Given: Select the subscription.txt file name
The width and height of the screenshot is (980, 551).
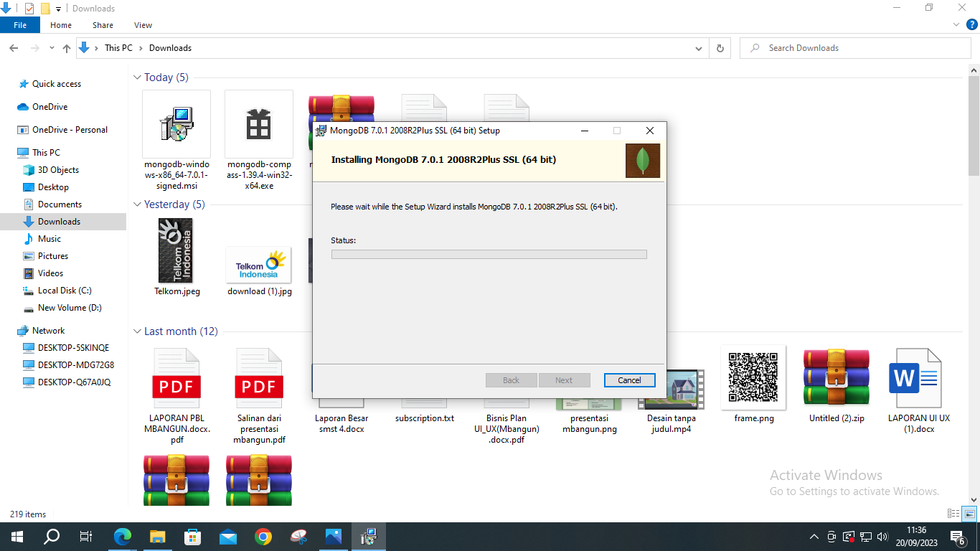Looking at the screenshot, I should click(425, 418).
